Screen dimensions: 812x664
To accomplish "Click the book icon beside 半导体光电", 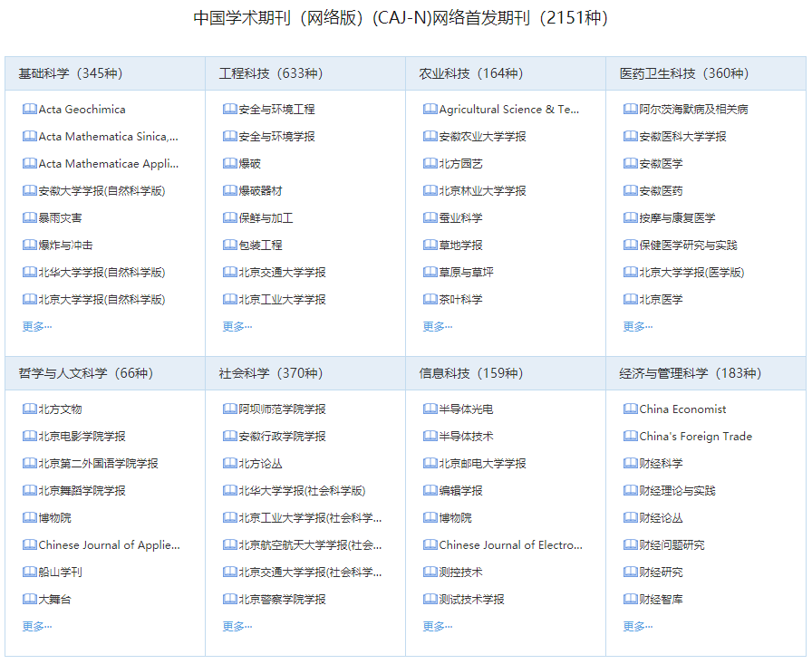I will [430, 409].
